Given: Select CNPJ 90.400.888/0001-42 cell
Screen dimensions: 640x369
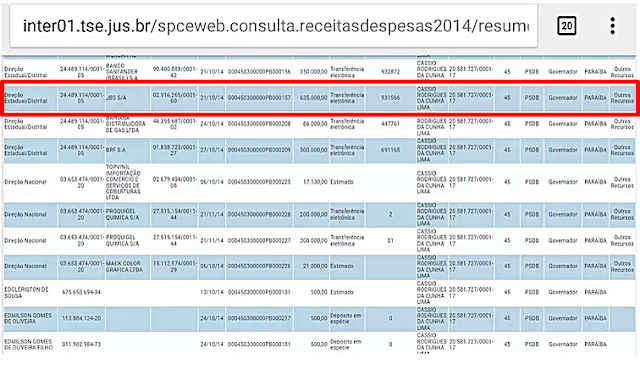Looking at the screenshot, I should click(x=174, y=72).
